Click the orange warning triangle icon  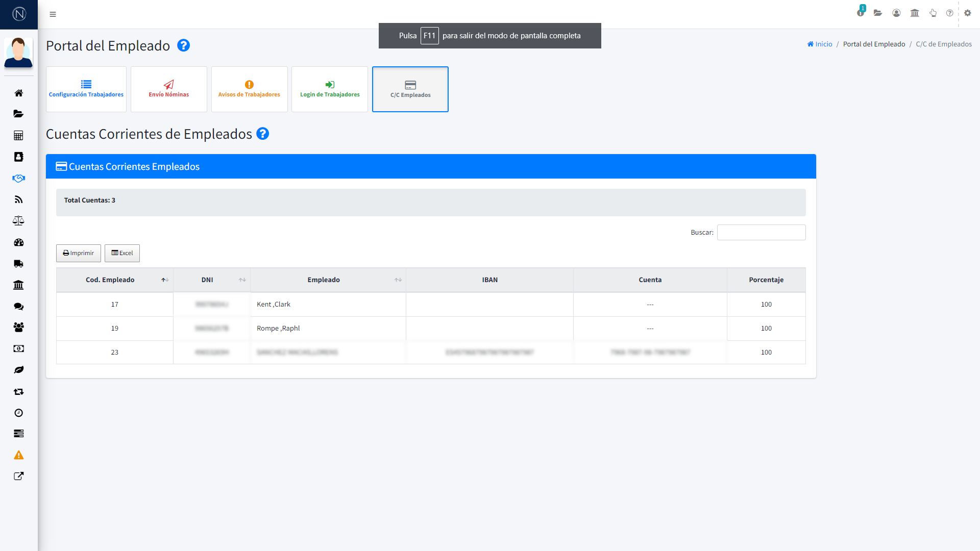pyautogui.click(x=19, y=455)
